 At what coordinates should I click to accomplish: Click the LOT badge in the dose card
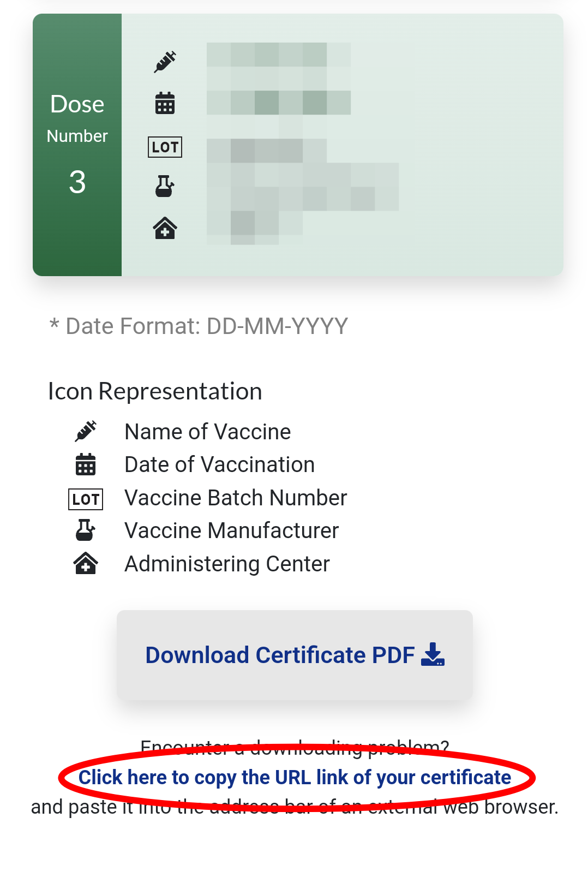(x=165, y=147)
